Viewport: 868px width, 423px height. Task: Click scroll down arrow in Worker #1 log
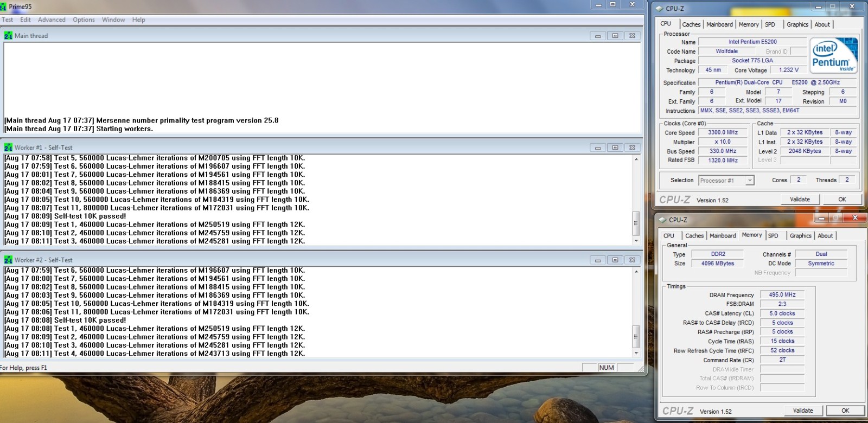coord(636,240)
